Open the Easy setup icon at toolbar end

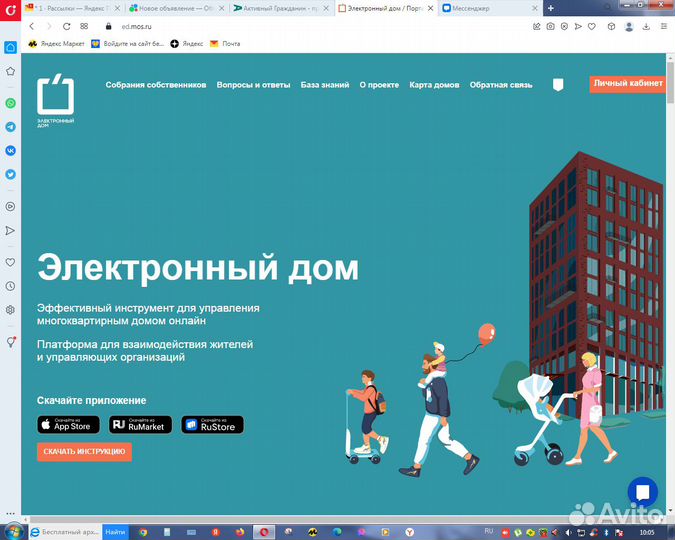(x=664, y=26)
